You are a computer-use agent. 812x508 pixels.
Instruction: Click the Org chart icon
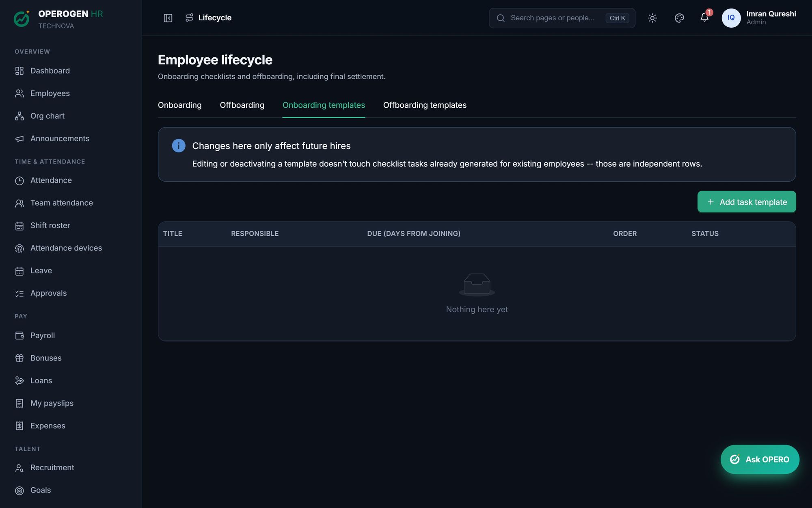coord(19,116)
